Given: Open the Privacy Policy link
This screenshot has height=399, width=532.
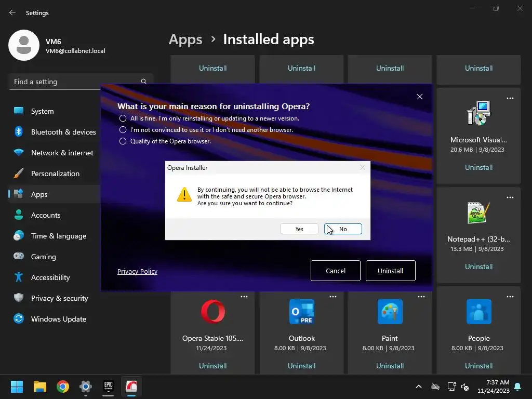Looking at the screenshot, I should click(x=137, y=271).
